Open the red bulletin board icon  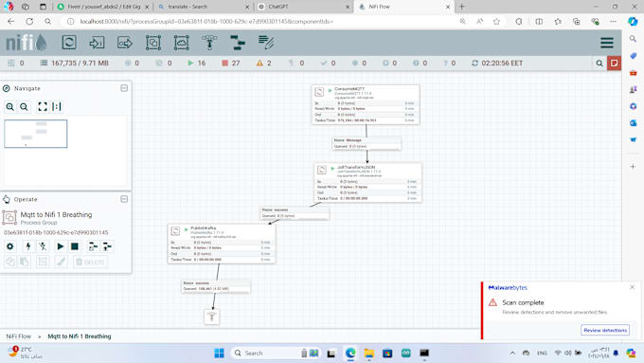click(x=614, y=64)
